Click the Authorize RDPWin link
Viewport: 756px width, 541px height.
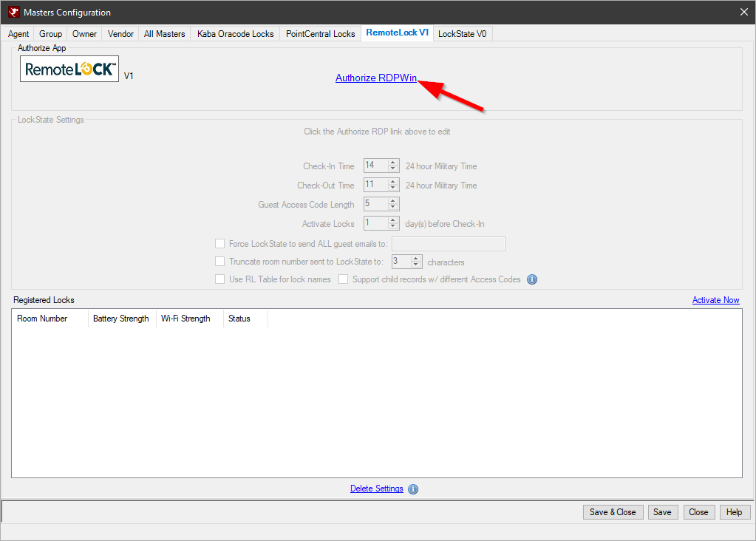coord(375,77)
